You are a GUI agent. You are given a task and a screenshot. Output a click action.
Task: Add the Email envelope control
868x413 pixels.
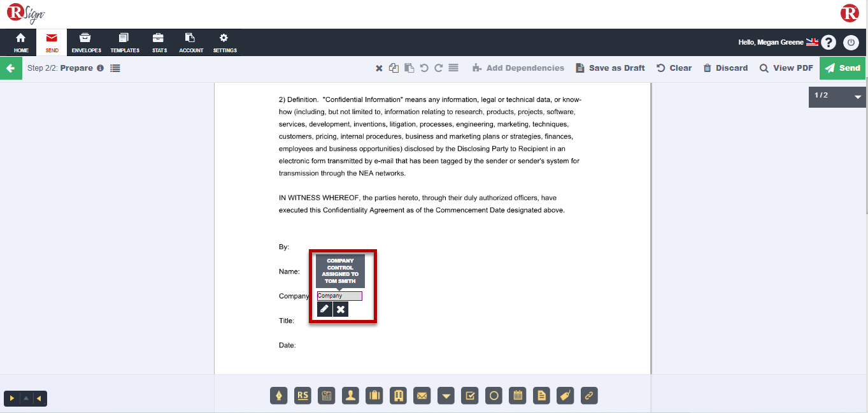[x=422, y=396]
